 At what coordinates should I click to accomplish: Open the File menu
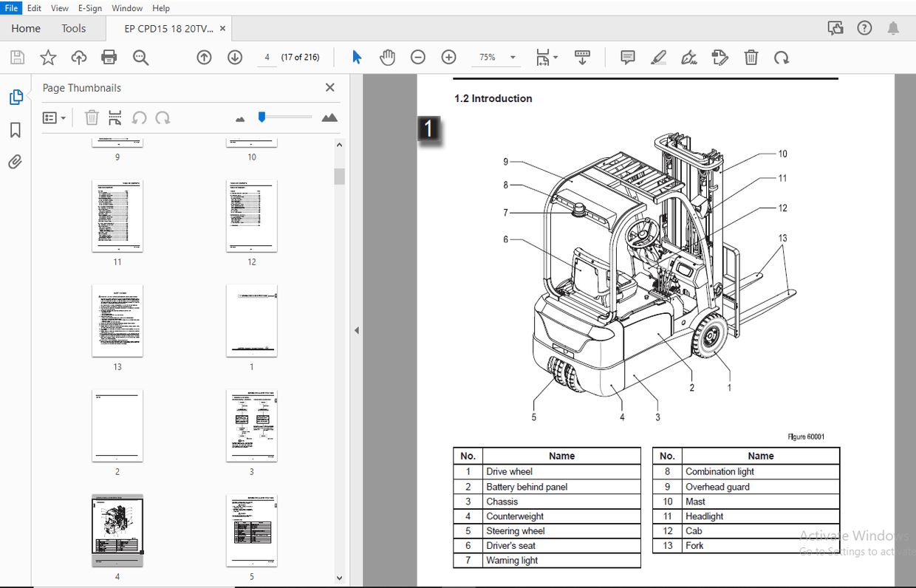click(12, 8)
